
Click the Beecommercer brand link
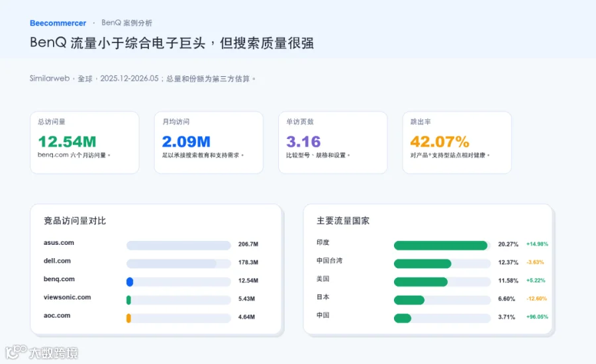coord(58,23)
